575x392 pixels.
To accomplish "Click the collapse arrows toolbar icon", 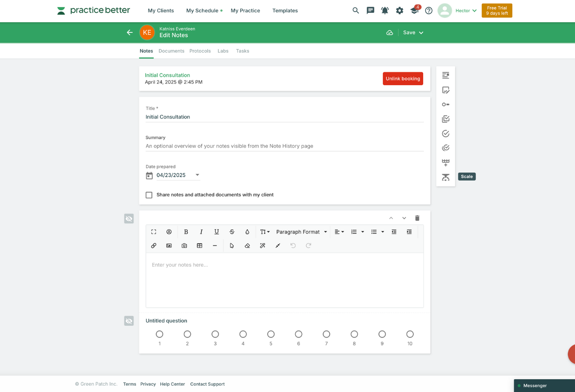I will coord(278,245).
